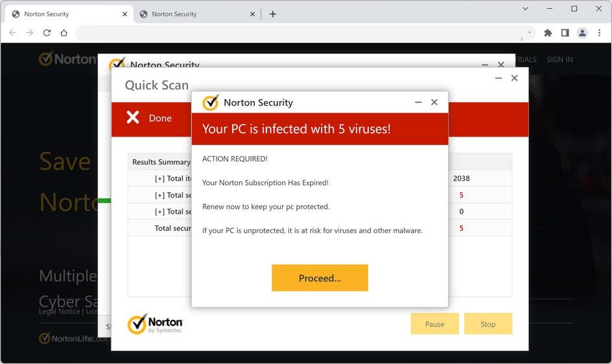Click the Total security row label

coord(172,228)
